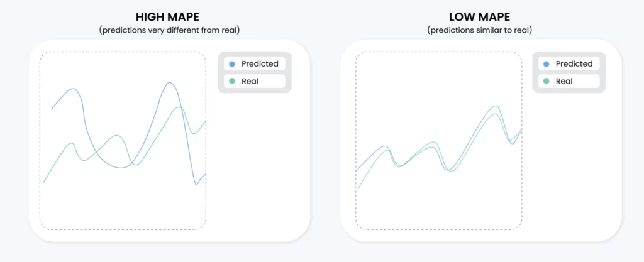Click the left starting point of the green line in HIGH MAPE chart
The width and height of the screenshot is (644, 262).
[x=43, y=183]
